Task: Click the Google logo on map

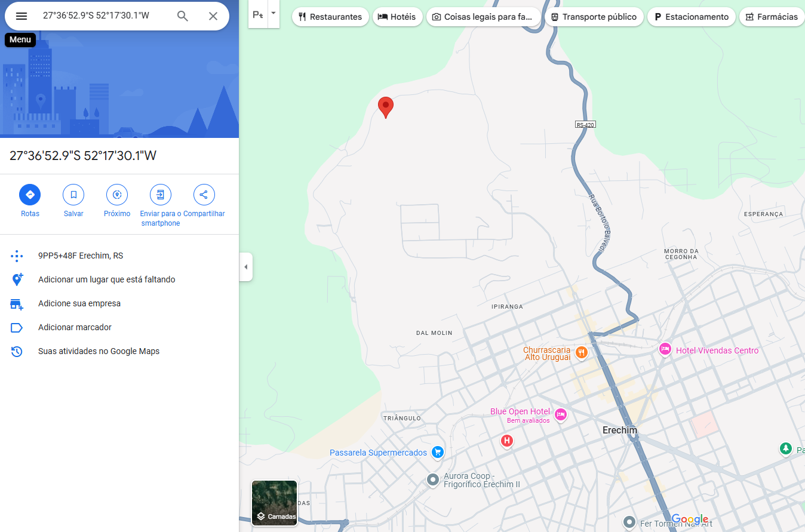Action: tap(690, 519)
